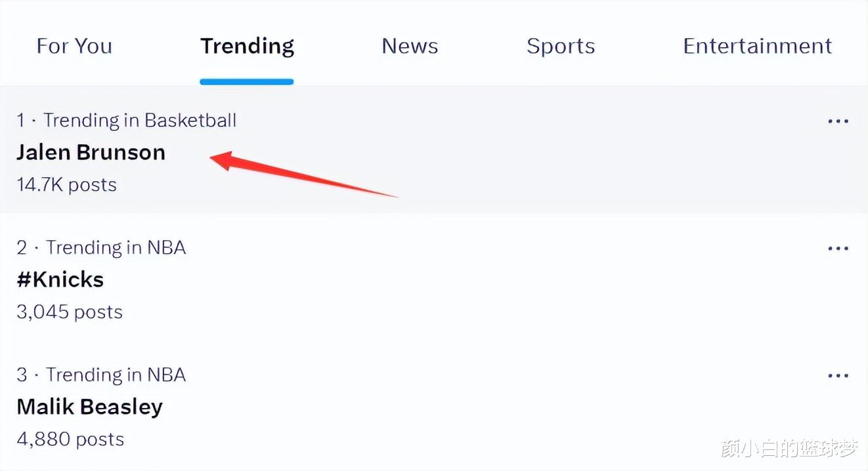Image resolution: width=868 pixels, height=471 pixels.
Task: Open the Jalen Brunson trending topic
Action: coord(91,152)
